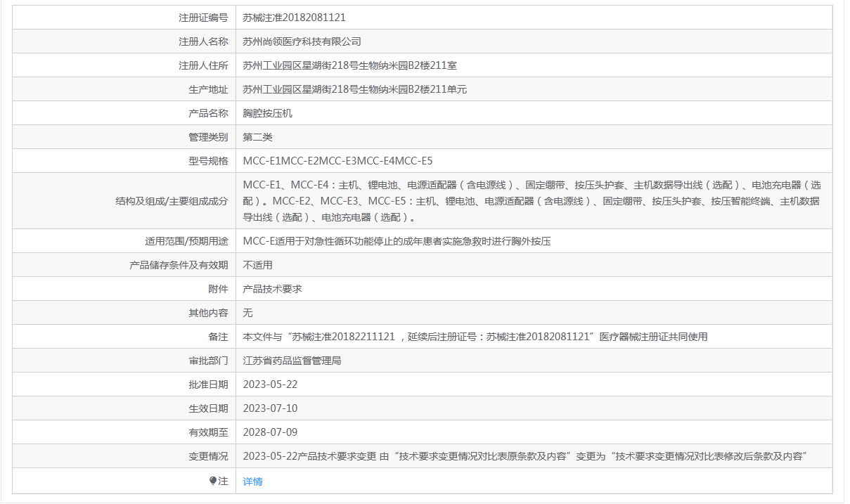Click the 其他内容 label
The width and height of the screenshot is (850, 504).
click(x=208, y=313)
